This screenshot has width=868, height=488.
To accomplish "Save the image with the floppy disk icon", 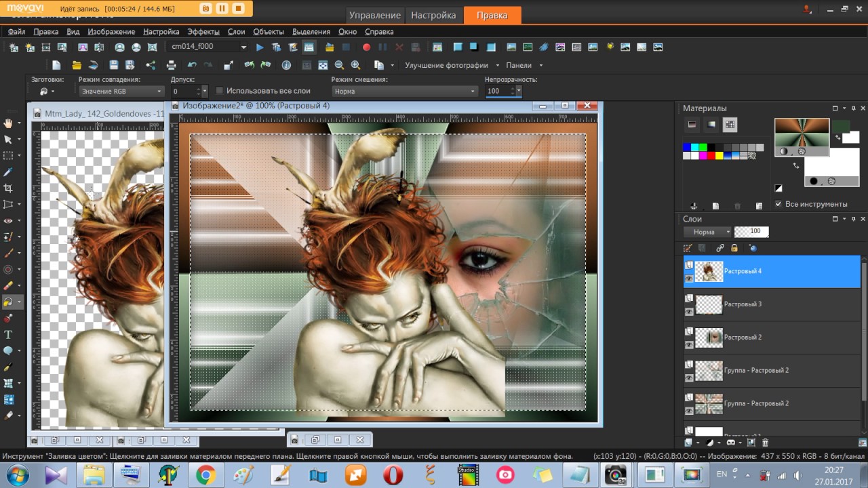I will coord(113,65).
